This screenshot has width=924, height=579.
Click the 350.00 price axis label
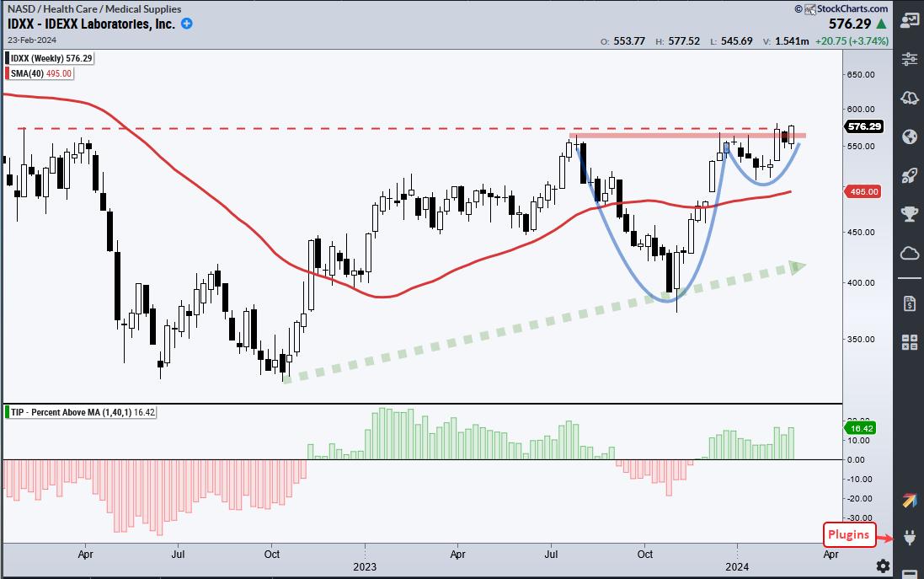click(861, 340)
